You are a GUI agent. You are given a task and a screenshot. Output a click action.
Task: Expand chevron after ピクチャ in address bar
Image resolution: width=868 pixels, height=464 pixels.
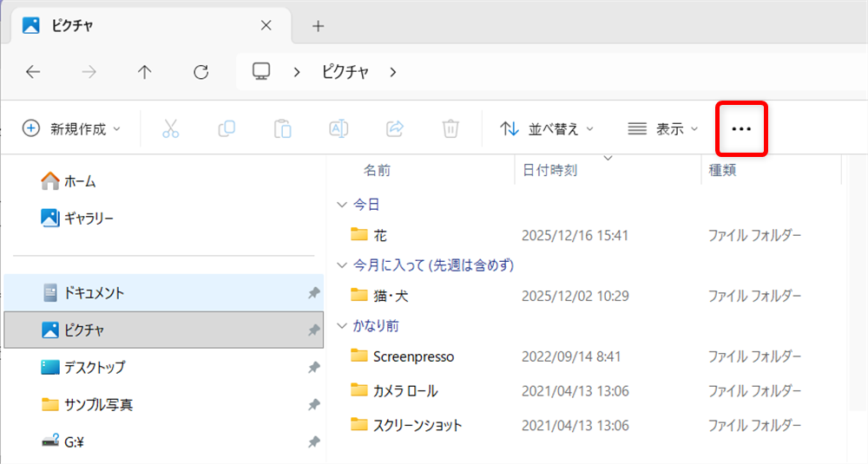[392, 72]
